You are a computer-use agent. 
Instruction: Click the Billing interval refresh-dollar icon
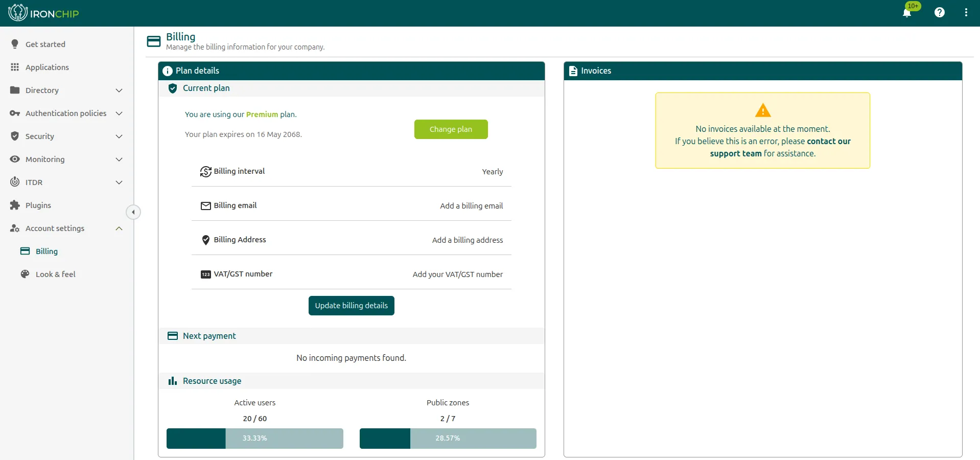tap(205, 172)
